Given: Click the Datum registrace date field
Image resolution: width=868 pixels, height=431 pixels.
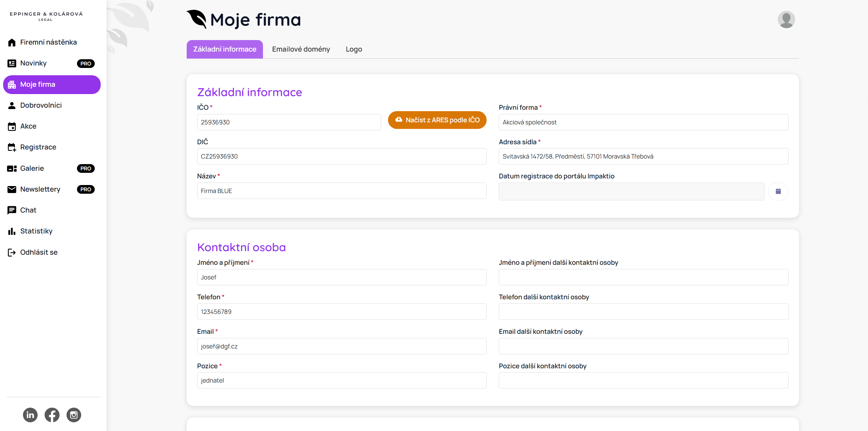Looking at the screenshot, I should click(x=631, y=191).
